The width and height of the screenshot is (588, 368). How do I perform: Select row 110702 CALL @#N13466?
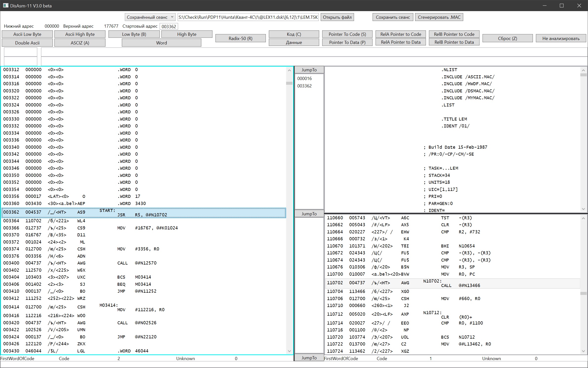(x=452, y=284)
